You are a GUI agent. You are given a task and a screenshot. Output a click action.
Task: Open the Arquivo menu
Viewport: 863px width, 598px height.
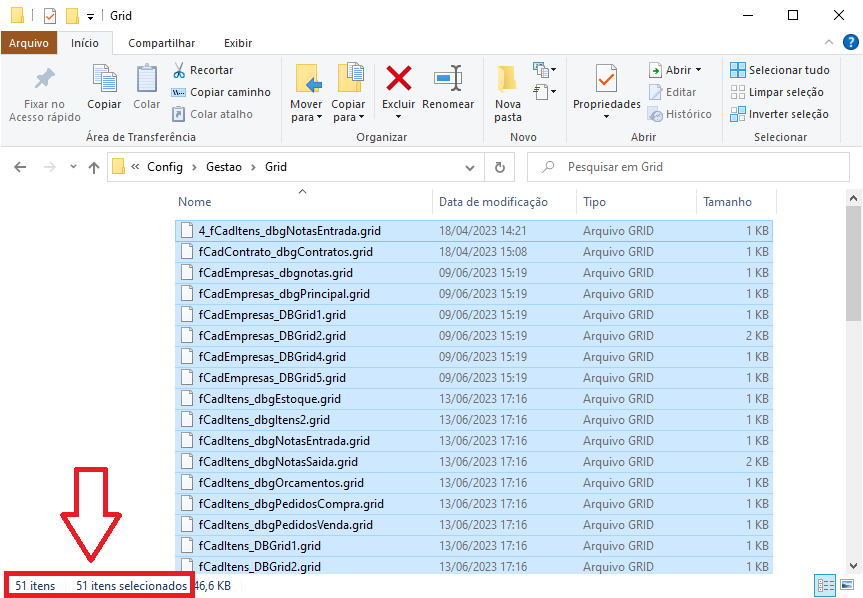coord(29,43)
